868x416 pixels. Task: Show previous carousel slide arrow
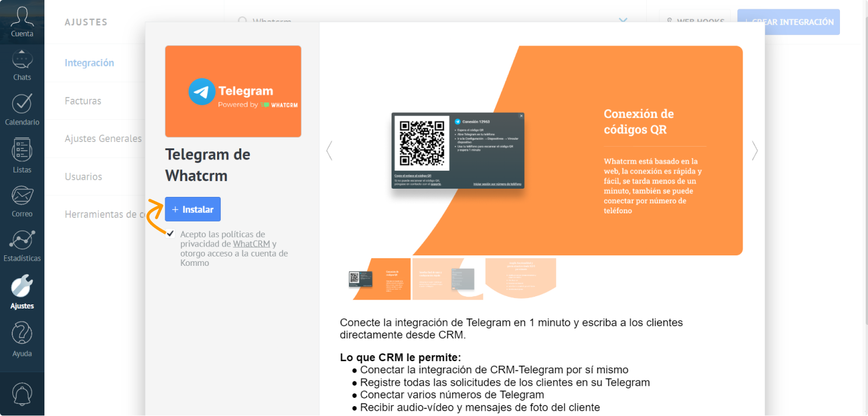(329, 151)
